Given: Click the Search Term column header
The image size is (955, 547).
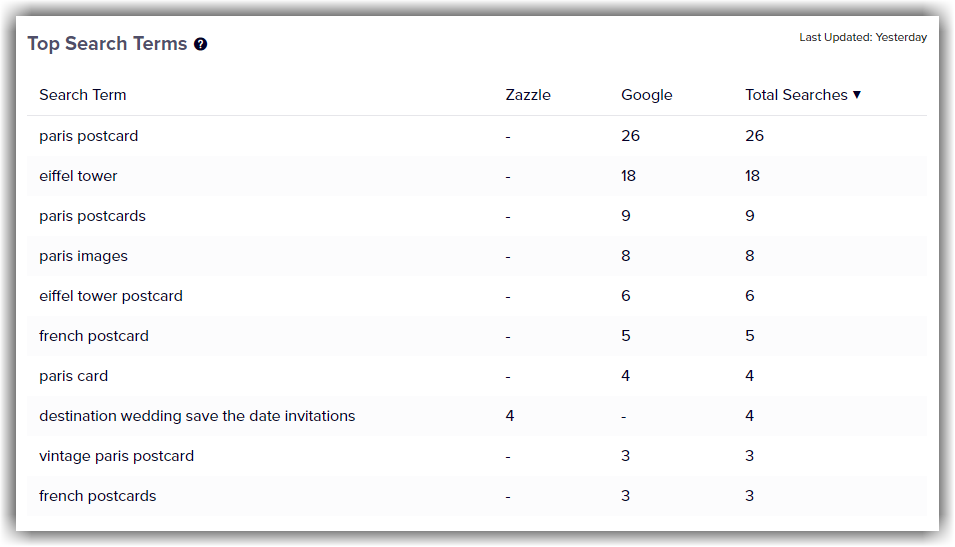Looking at the screenshot, I should (x=83, y=95).
